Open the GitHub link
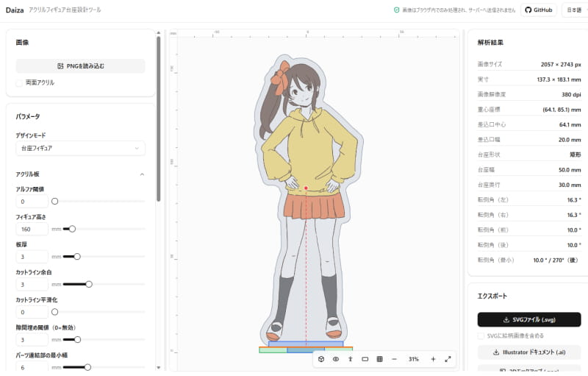Image resolution: width=588 pixels, height=376 pixels. [539, 10]
